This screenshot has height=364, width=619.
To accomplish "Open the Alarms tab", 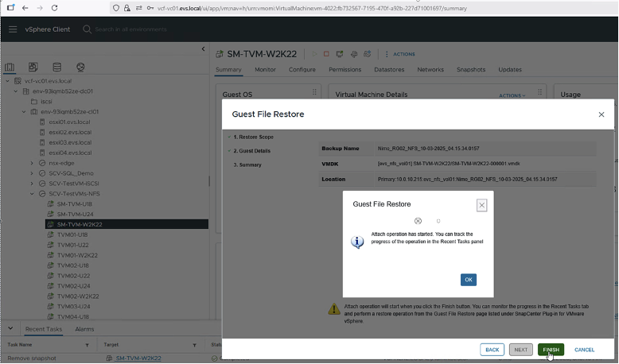I will tap(84, 329).
